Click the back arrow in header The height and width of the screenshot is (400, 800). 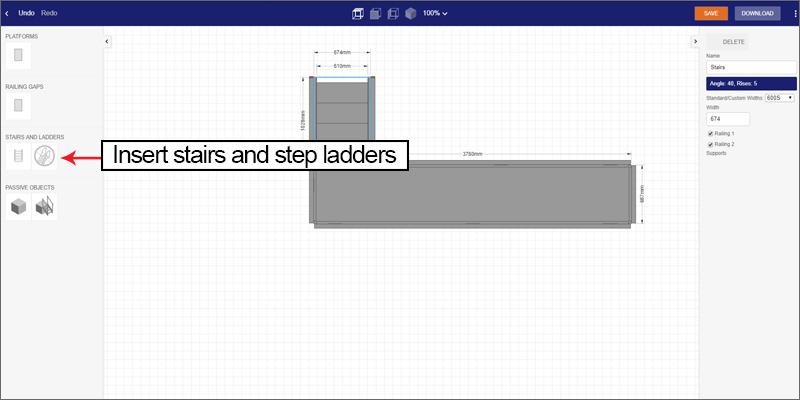point(8,13)
